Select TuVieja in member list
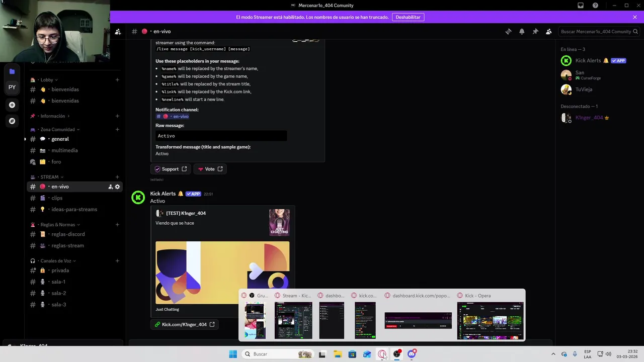Screen dimensions: 644x362 596,89
